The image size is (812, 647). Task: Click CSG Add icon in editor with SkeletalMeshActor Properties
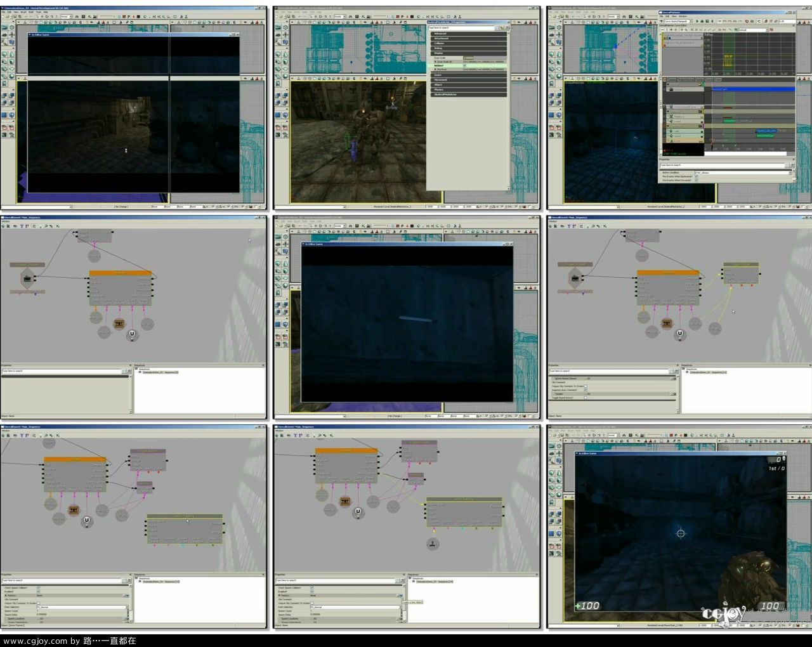pos(278,95)
